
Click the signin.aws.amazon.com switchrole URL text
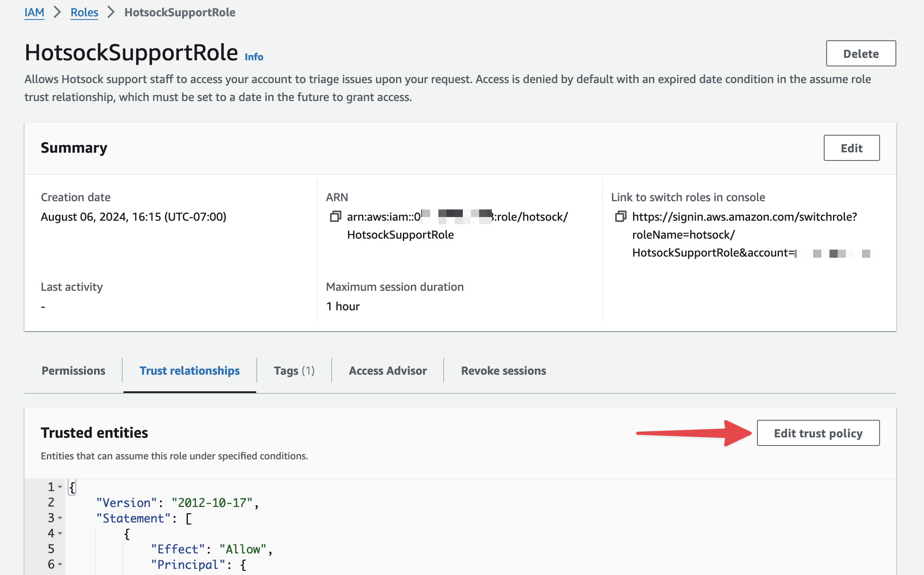[745, 235]
